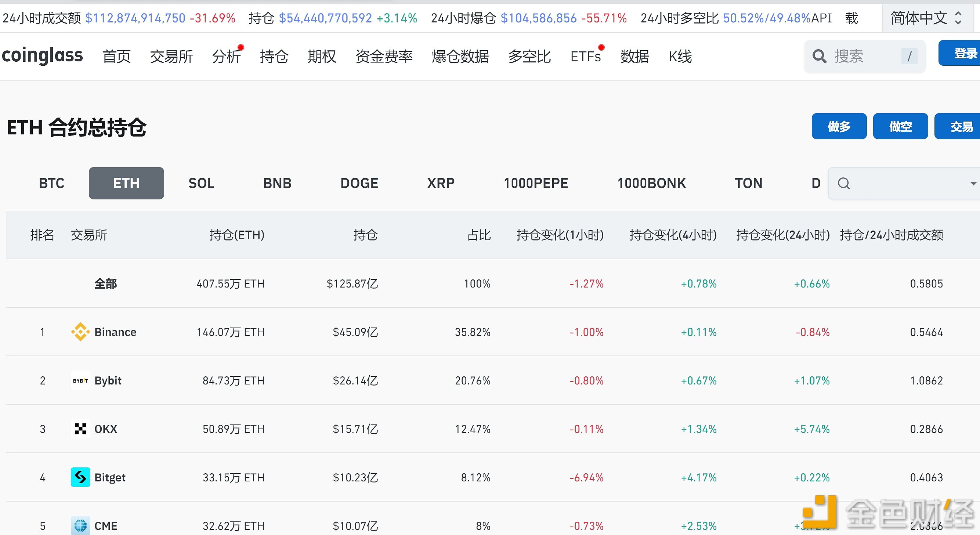Click the 24小时爆仓 $104,586,856 ticker
980x535 pixels.
click(x=529, y=18)
